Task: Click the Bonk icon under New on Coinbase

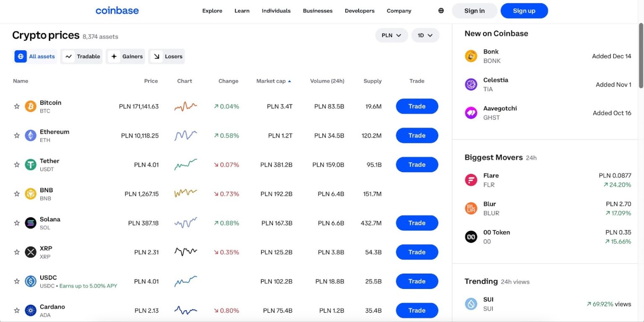Action: point(471,56)
